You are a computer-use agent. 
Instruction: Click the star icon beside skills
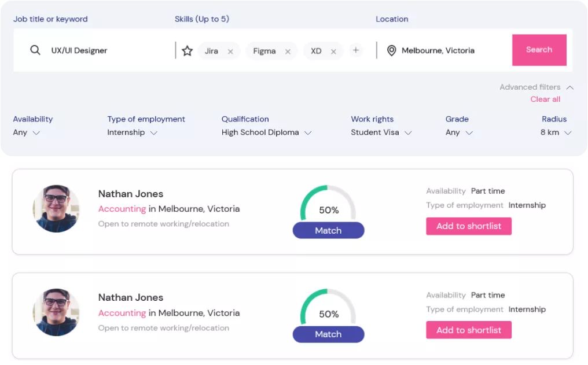(x=187, y=51)
